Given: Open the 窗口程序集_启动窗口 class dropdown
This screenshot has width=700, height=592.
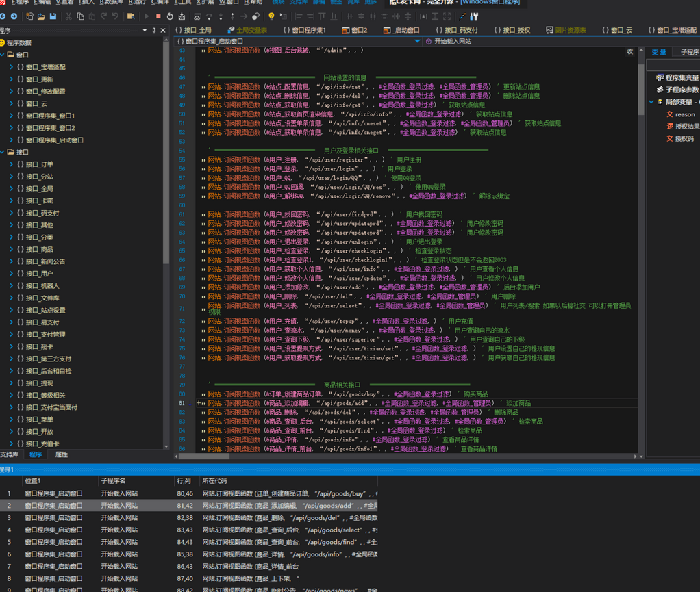Looking at the screenshot, I should pos(417,42).
